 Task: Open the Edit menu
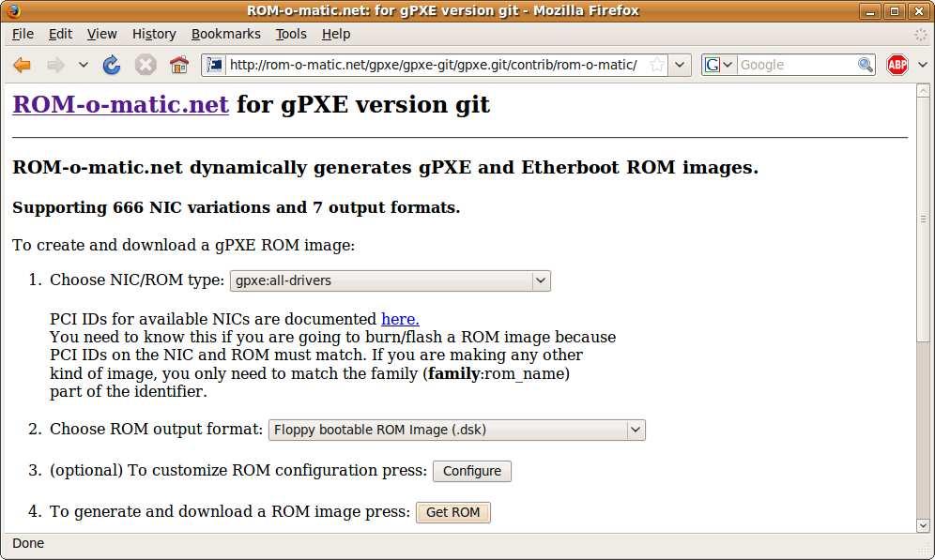60,34
